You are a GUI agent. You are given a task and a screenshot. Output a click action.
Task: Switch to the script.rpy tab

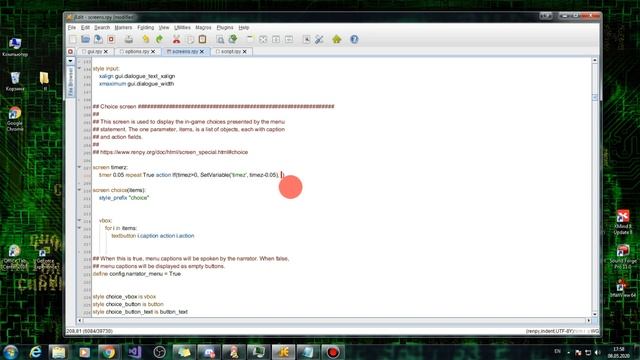pyautogui.click(x=231, y=52)
